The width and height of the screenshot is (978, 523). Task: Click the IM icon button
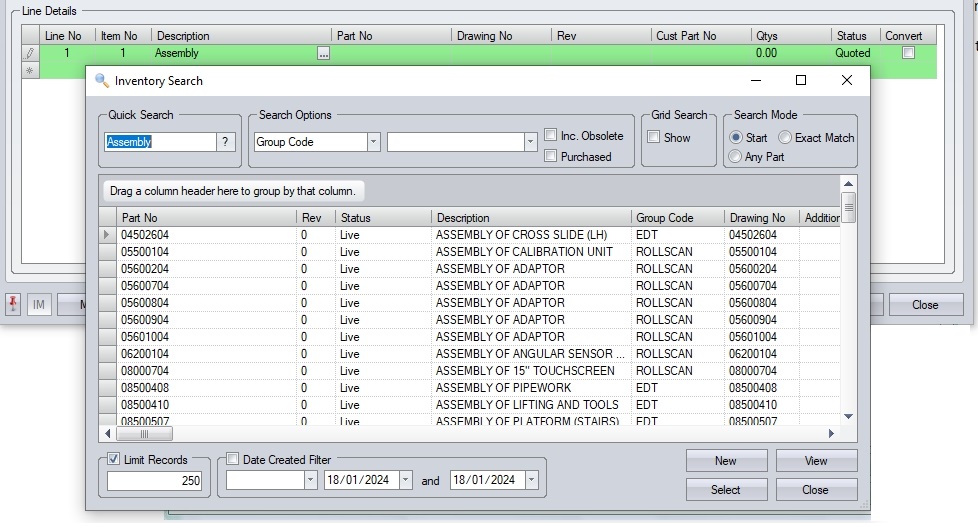click(39, 305)
